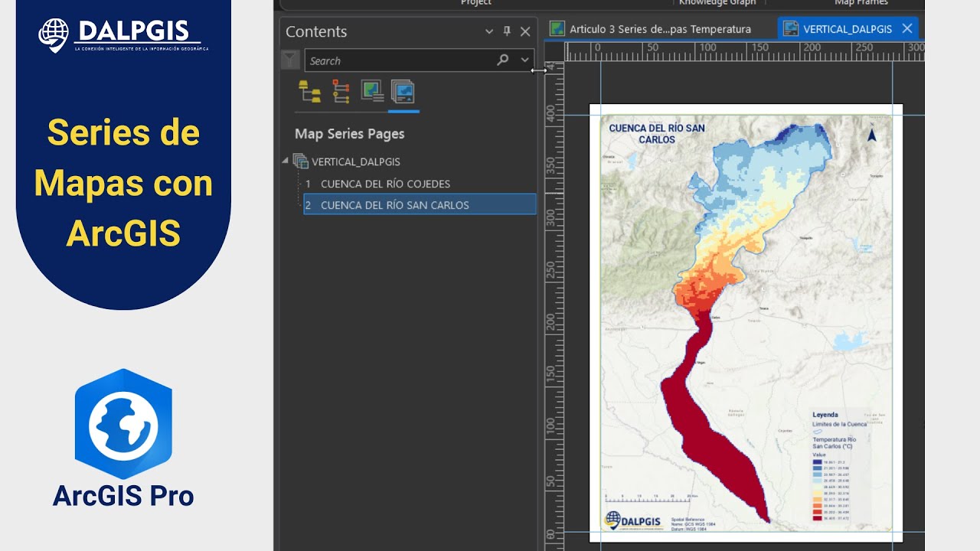The width and height of the screenshot is (980, 551).
Task: Click darkest red legend swatch
Action: point(818,518)
